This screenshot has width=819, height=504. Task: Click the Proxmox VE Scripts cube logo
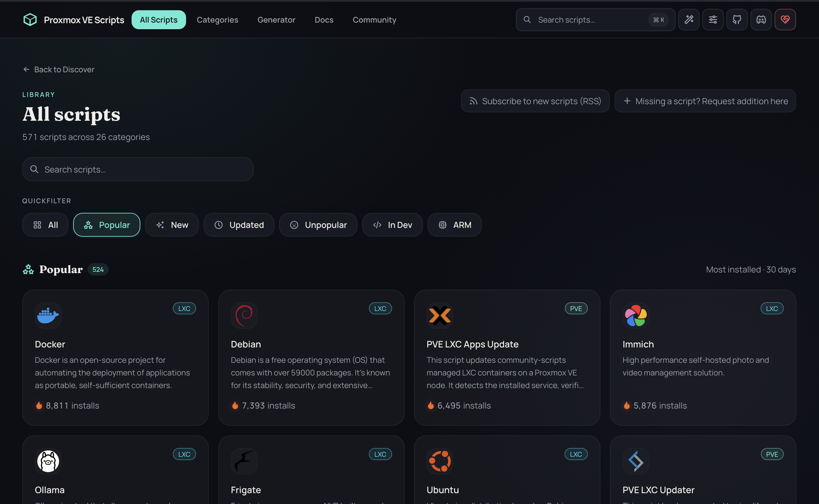30,20
